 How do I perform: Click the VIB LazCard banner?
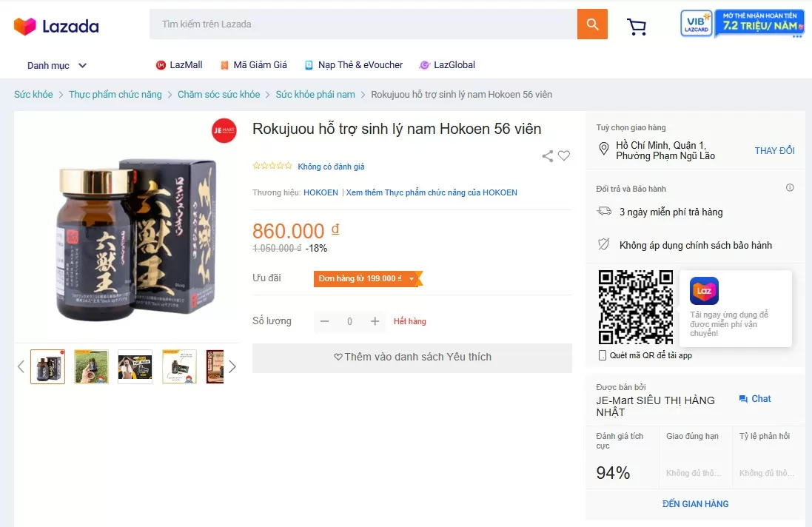742,24
